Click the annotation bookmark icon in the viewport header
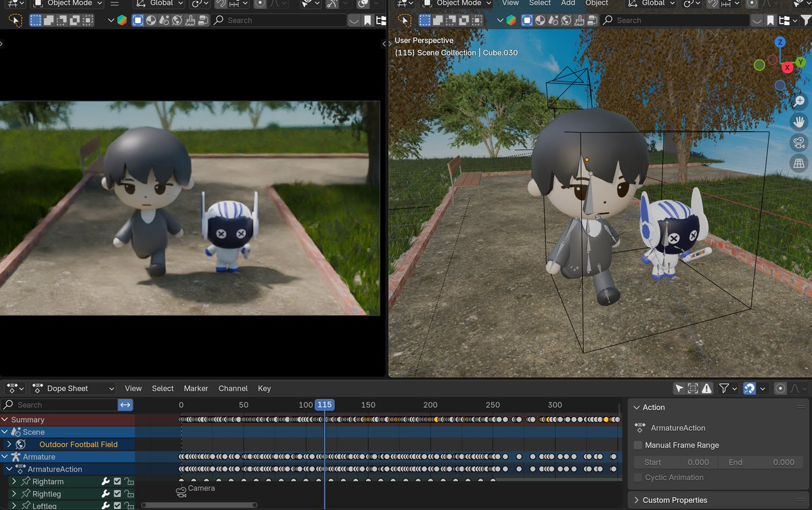This screenshot has width=812, height=510. [771, 19]
